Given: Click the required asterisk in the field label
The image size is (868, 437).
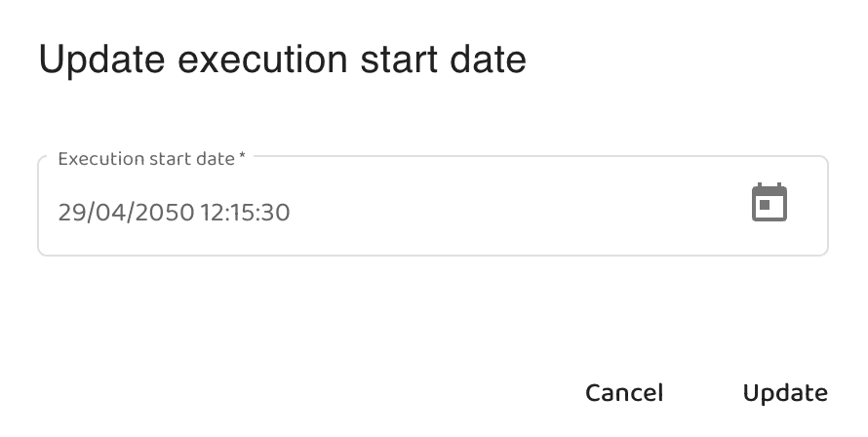Looking at the screenshot, I should tap(242, 157).
